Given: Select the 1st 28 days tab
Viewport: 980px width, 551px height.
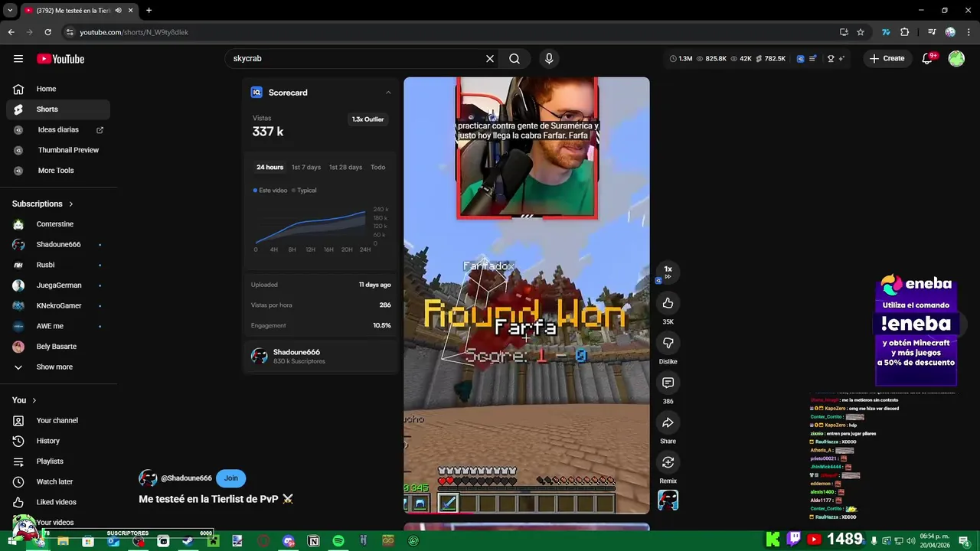Looking at the screenshot, I should point(345,167).
